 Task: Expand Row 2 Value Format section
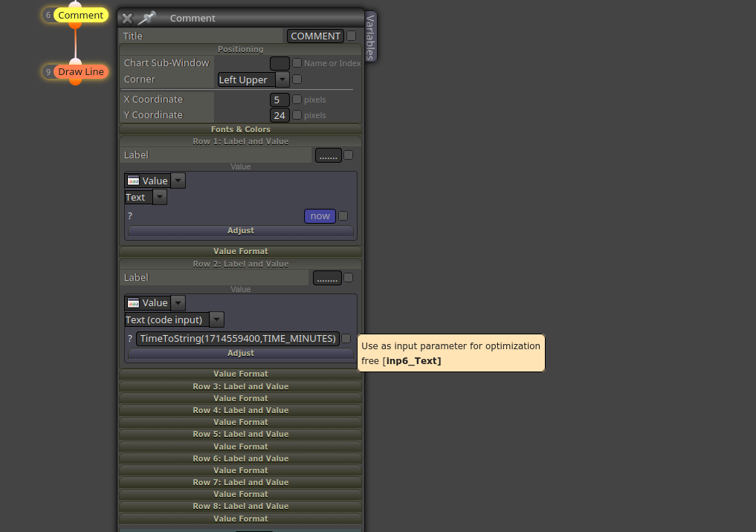(241, 374)
